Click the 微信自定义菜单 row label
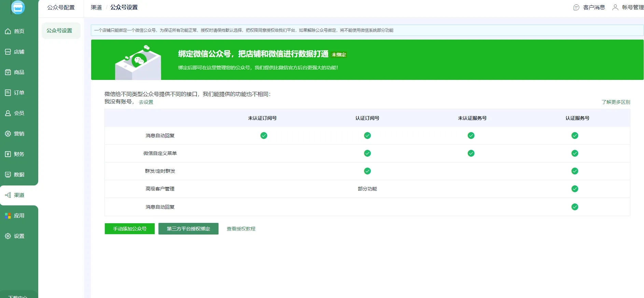Screen dimensions: 644x298 160,154
